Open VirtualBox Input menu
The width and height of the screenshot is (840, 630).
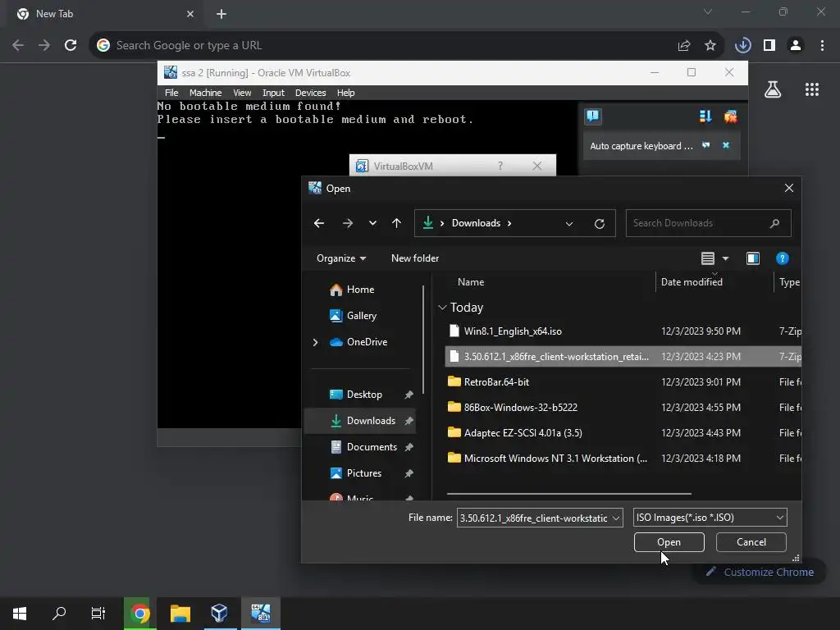[273, 93]
